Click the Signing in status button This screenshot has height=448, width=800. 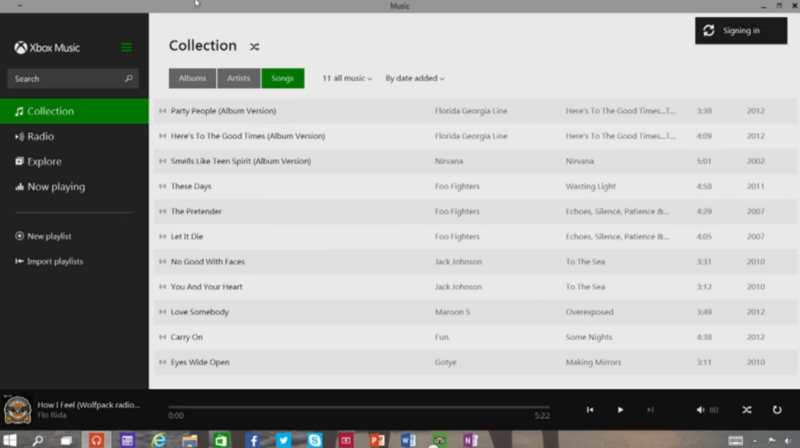(x=741, y=31)
